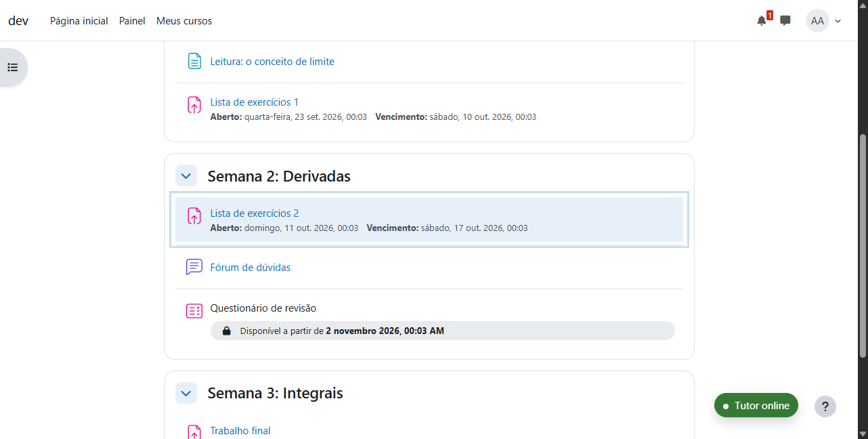Viewport: 868px width, 439px height.
Task: Open the Fórum de dúvidas link
Action: [251, 267]
